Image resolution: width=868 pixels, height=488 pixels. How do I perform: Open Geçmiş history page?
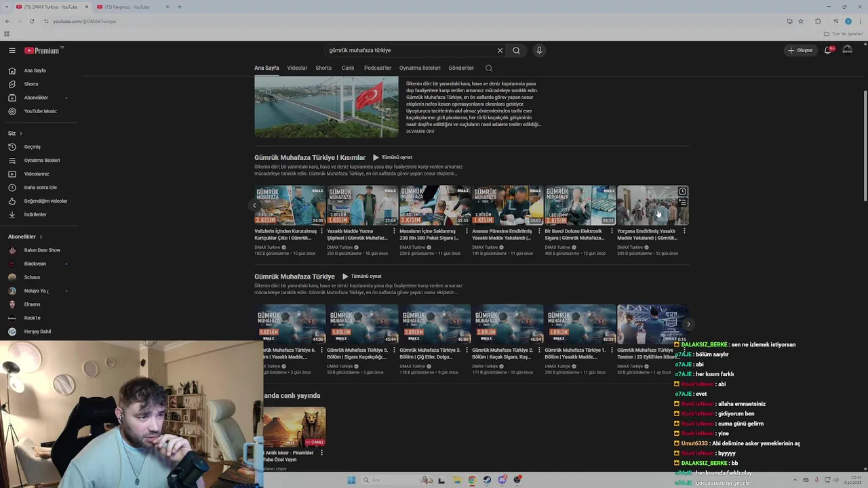pos(33,146)
